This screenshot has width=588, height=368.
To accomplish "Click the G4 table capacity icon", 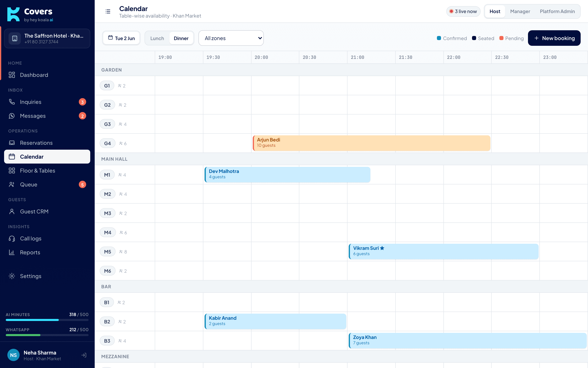I will click(121, 143).
